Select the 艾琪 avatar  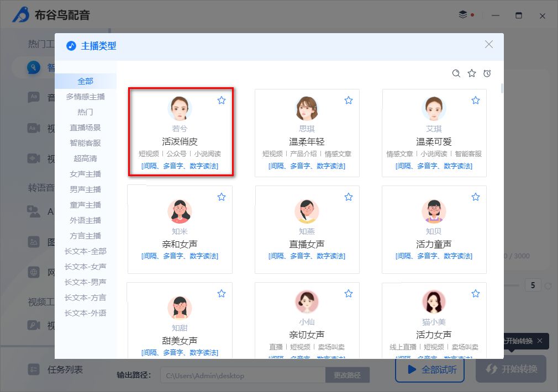pos(434,109)
